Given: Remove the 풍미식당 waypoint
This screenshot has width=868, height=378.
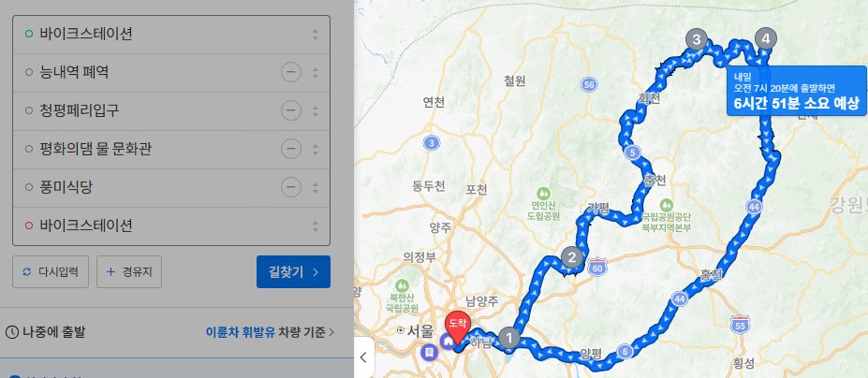Looking at the screenshot, I should pyautogui.click(x=291, y=188).
